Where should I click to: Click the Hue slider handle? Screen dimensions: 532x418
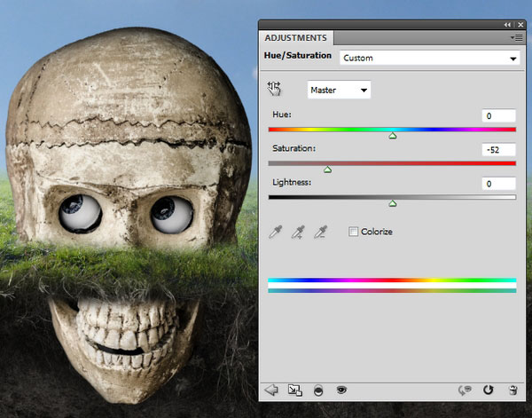(x=393, y=136)
